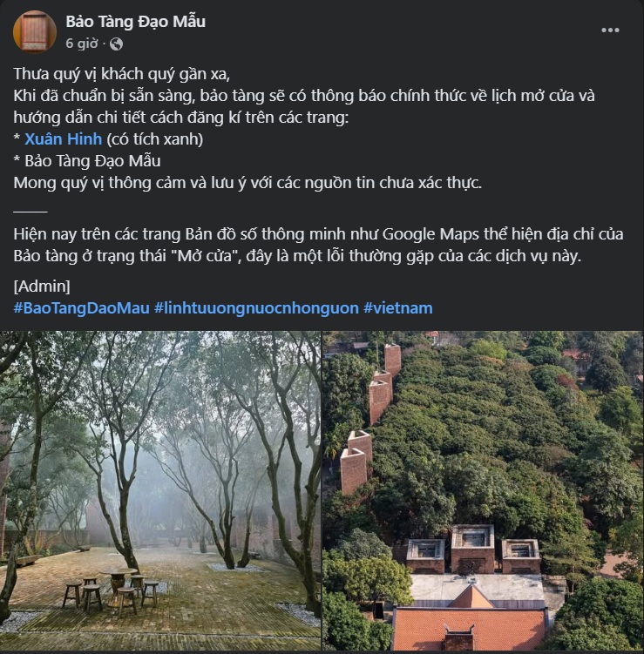This screenshot has width=644, height=654.
Task: Select the #BaoTangDaoMau hashtag
Action: 82,307
